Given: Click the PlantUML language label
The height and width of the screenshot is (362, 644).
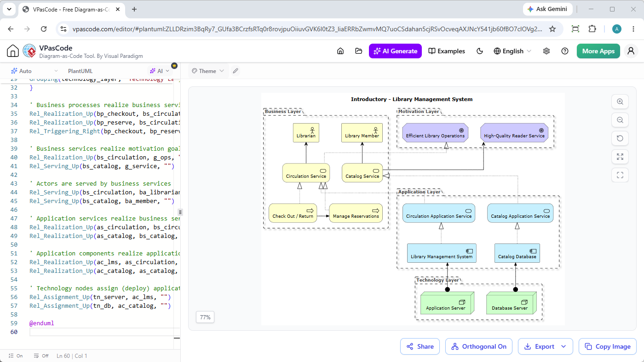Looking at the screenshot, I should pyautogui.click(x=80, y=71).
